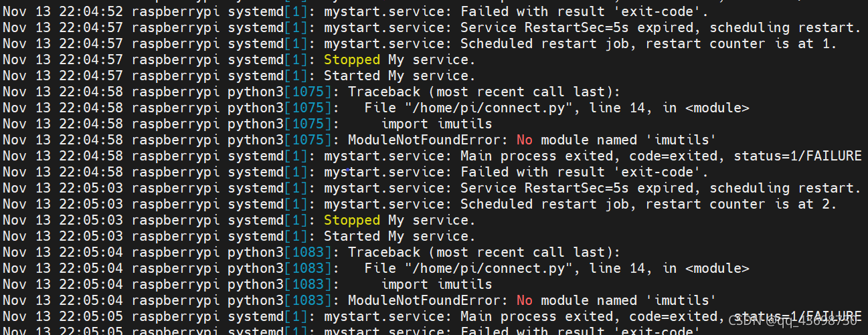
Task: Select the 22:05:05 "Main process exited" line
Action: pos(432,316)
